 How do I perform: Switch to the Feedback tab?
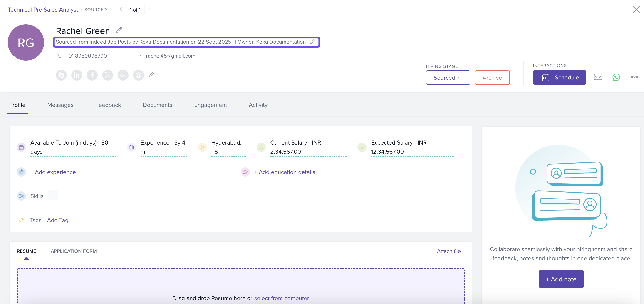(x=108, y=105)
